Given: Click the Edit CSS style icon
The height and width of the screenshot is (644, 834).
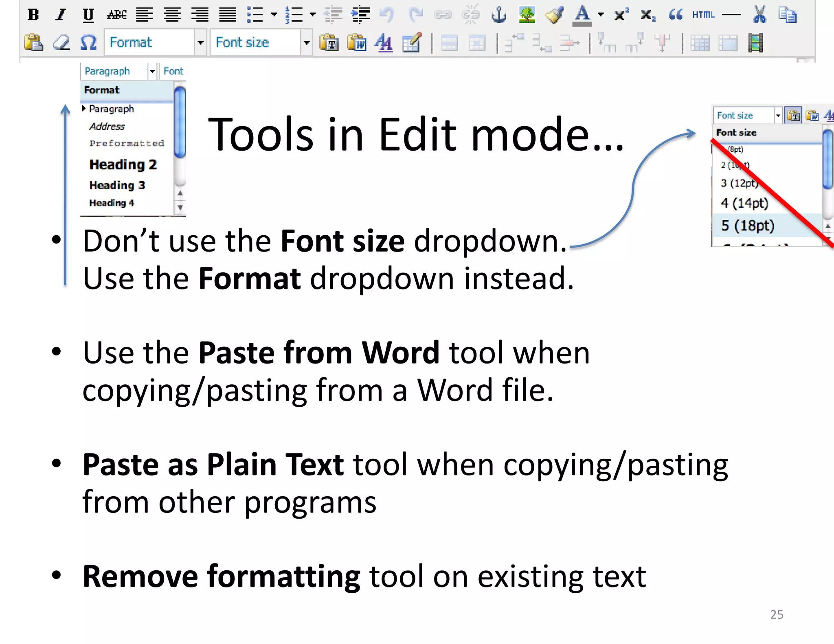Looking at the screenshot, I should coord(384,43).
